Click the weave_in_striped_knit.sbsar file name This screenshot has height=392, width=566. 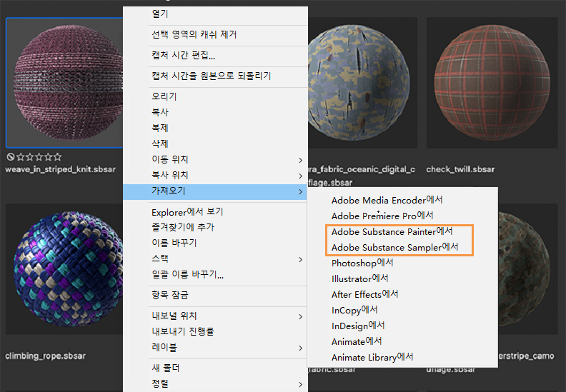(60, 169)
